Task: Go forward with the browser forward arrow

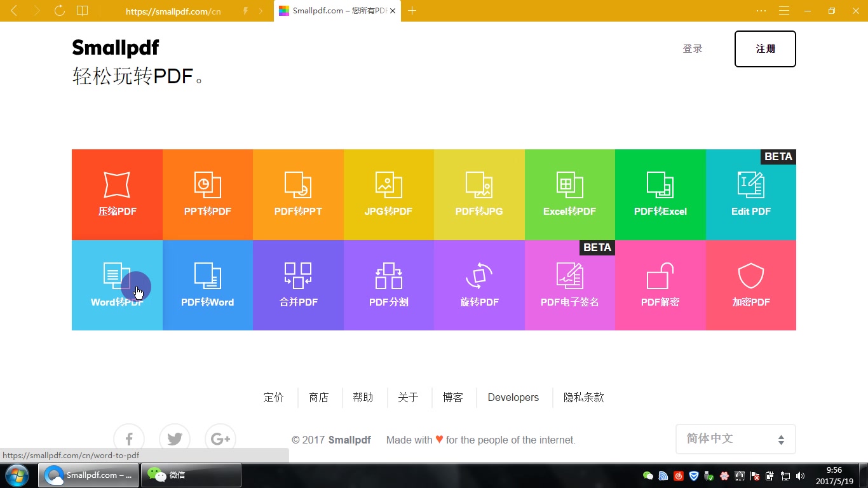Action: pos(36,11)
